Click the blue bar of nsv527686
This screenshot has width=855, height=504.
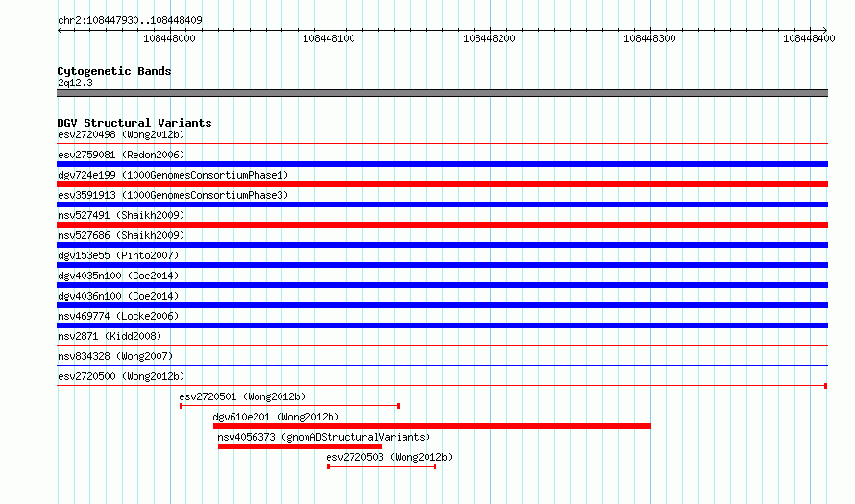click(442, 245)
